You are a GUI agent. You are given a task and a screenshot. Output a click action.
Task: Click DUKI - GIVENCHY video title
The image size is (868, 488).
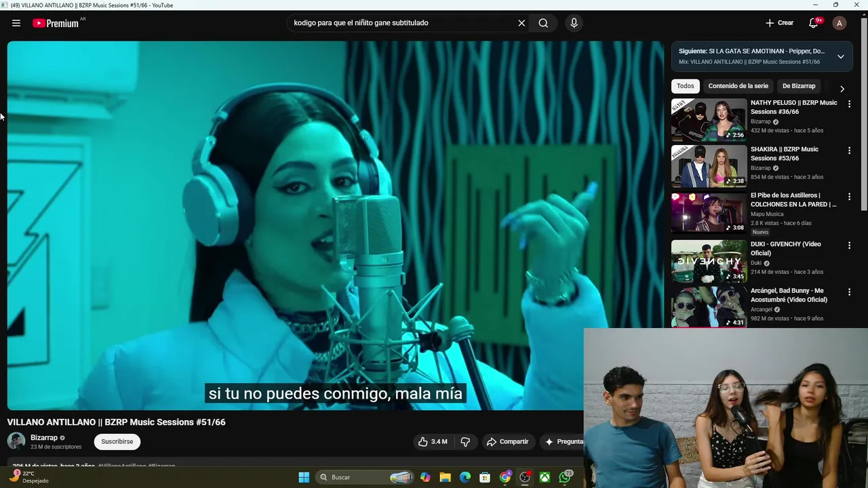pos(785,249)
